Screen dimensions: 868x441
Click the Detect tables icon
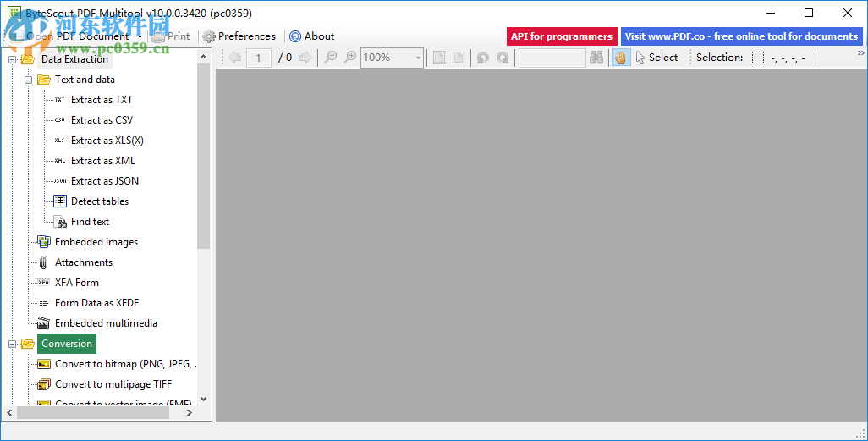(60, 201)
